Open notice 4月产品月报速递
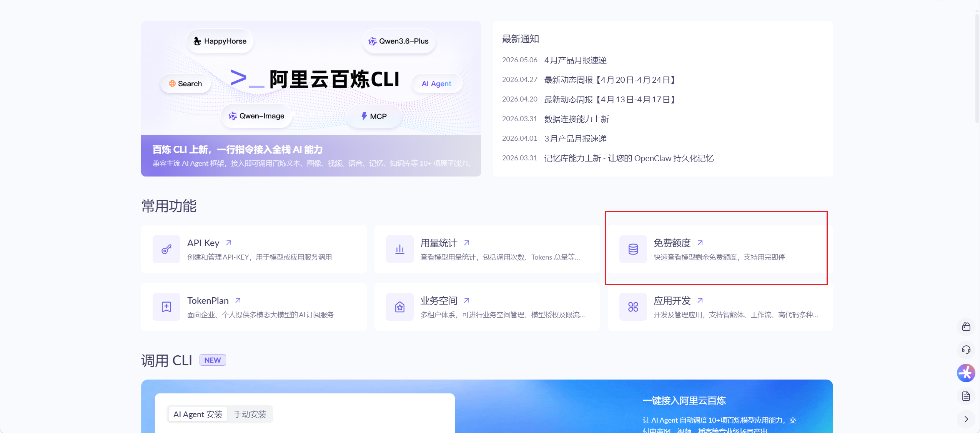980x433 pixels. pyautogui.click(x=576, y=60)
